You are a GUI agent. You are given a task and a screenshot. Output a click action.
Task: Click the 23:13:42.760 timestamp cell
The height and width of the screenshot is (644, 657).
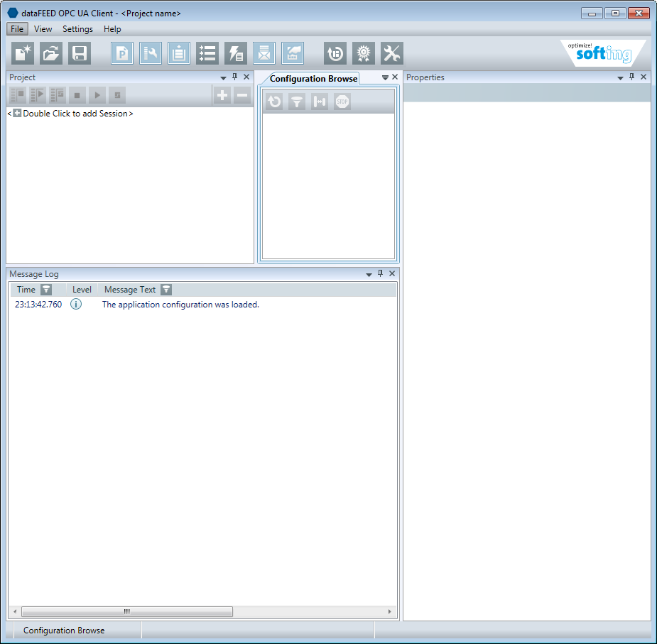[38, 305]
